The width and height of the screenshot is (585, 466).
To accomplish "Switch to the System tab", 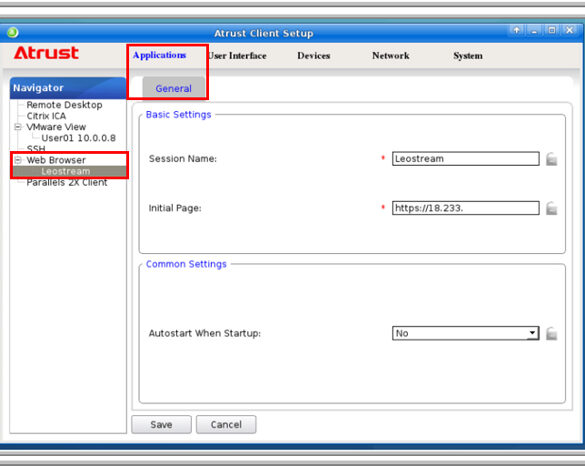I will pos(468,56).
